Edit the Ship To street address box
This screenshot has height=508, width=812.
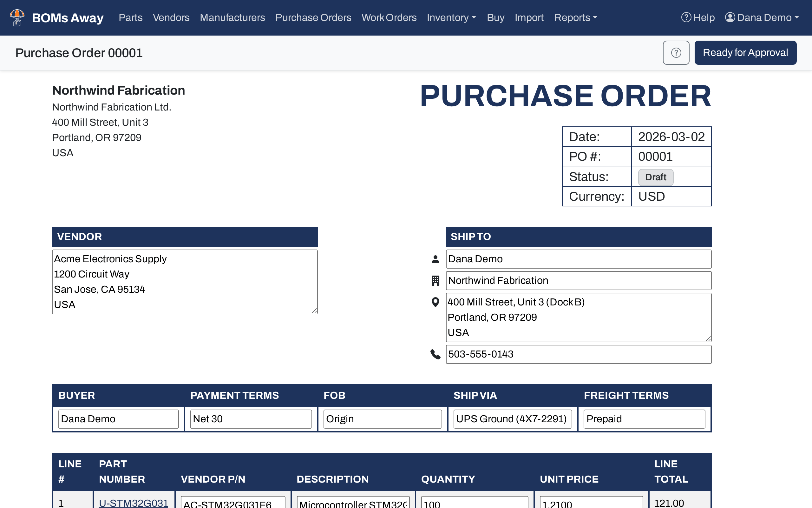579,317
